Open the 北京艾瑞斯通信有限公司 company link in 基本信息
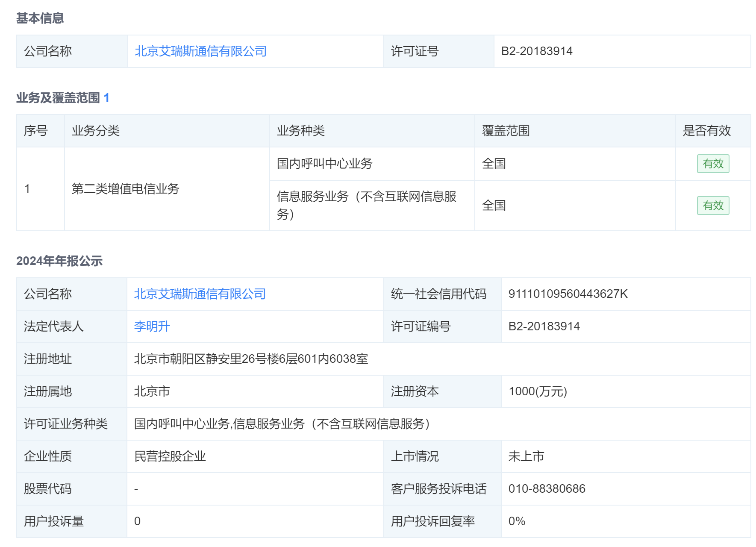 tap(200, 51)
